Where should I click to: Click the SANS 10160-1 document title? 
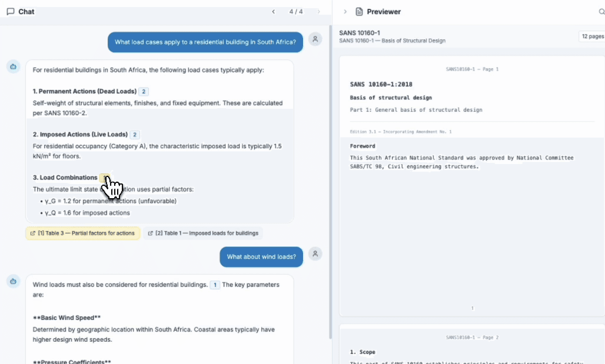tap(359, 33)
